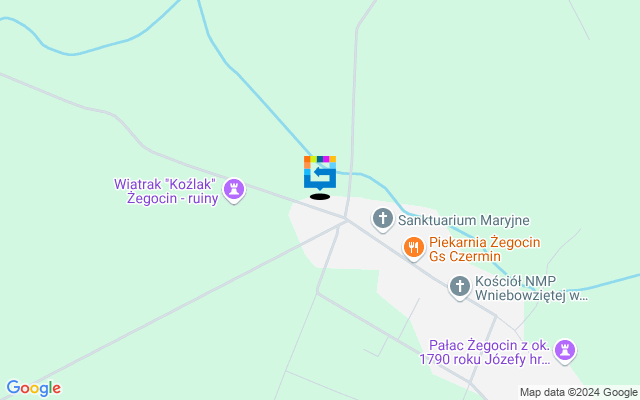Click the blue arrow inside the marker
Image resolution: width=640 pixels, height=400 pixels.
[x=322, y=172]
